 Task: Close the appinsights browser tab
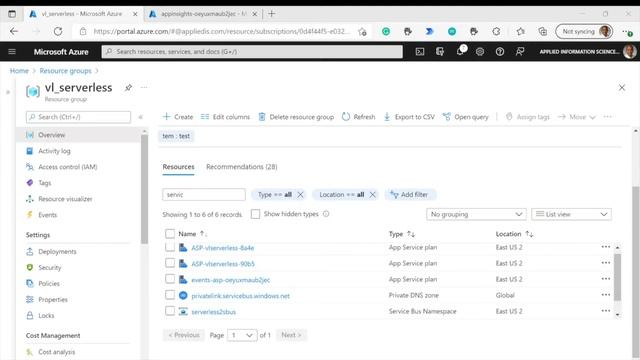tap(255, 14)
